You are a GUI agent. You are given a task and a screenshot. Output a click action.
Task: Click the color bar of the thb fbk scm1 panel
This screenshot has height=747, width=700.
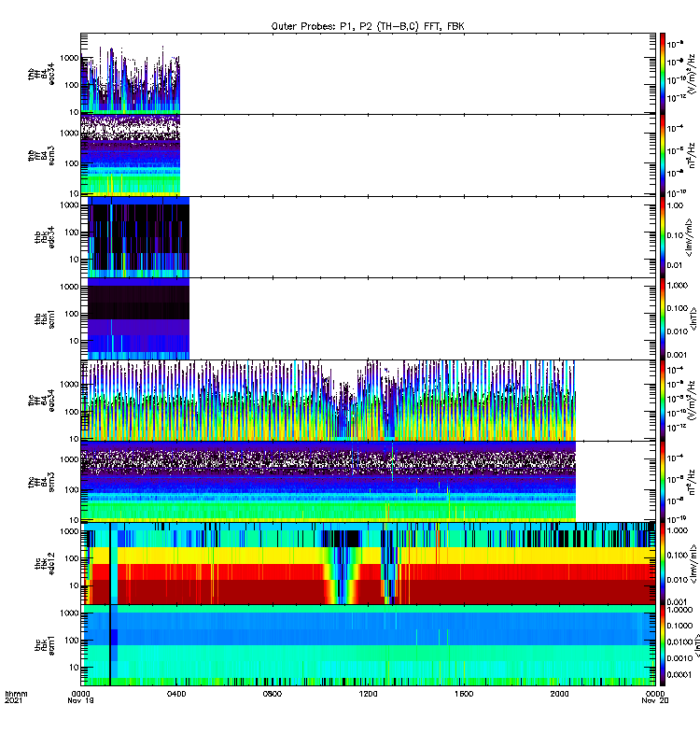pyautogui.click(x=663, y=318)
